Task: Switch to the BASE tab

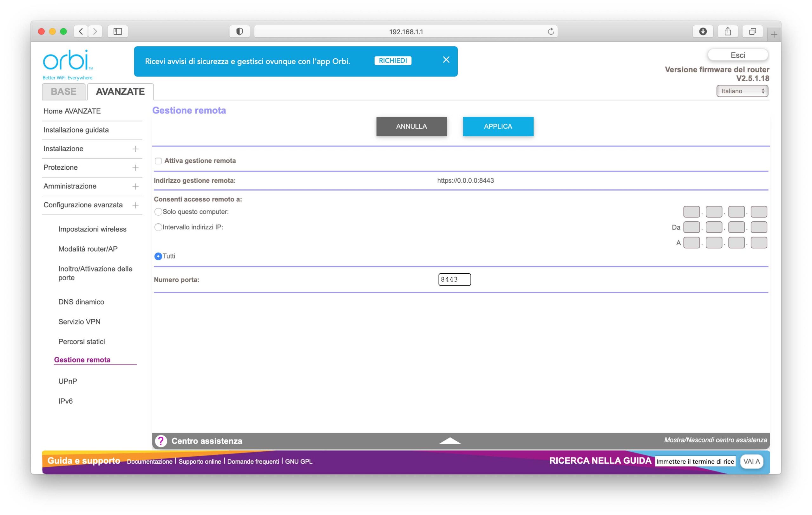Action: point(63,91)
